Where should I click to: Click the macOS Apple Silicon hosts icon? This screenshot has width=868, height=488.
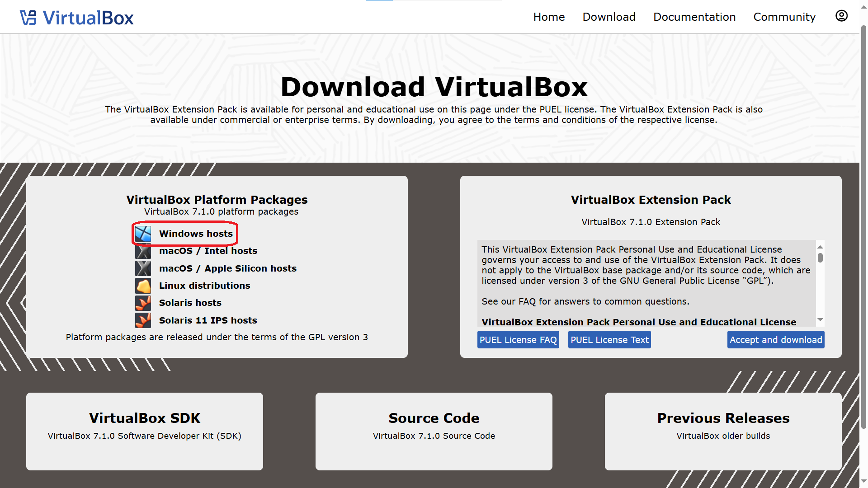(x=143, y=268)
